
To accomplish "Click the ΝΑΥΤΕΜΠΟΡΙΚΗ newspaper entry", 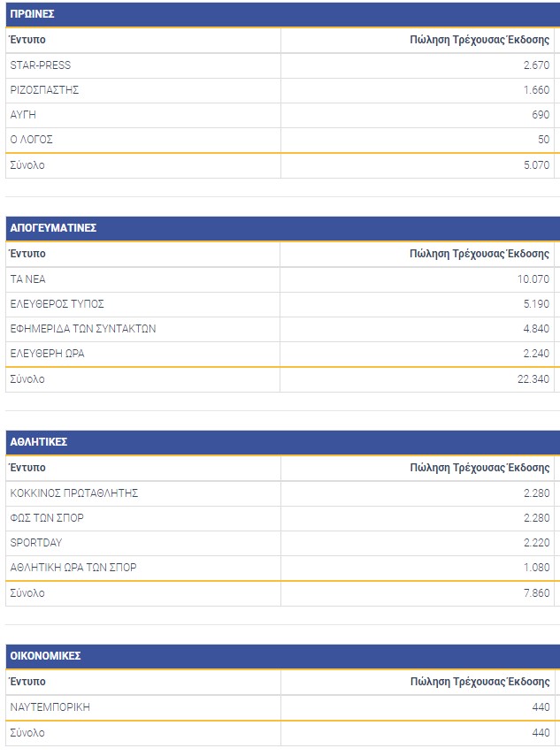I will point(50,707).
